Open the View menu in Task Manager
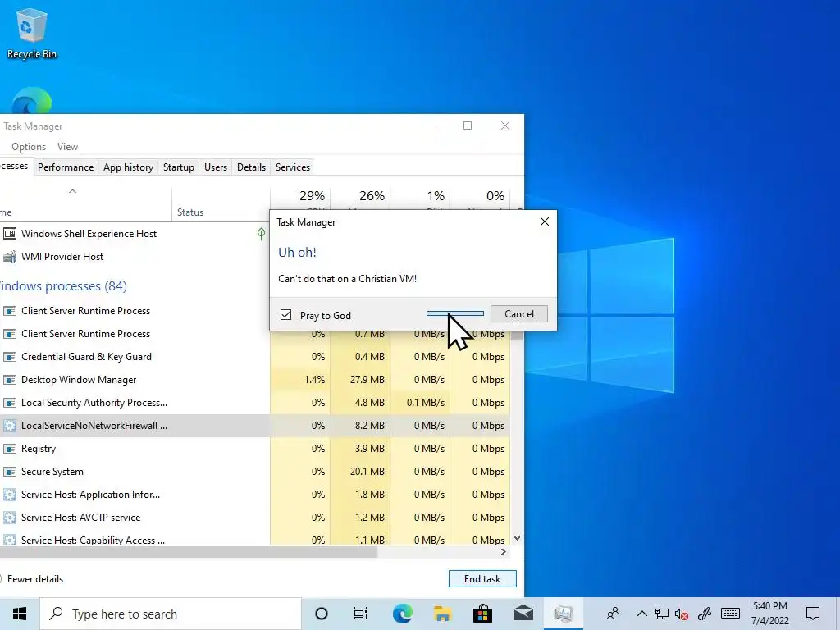 pyautogui.click(x=67, y=147)
